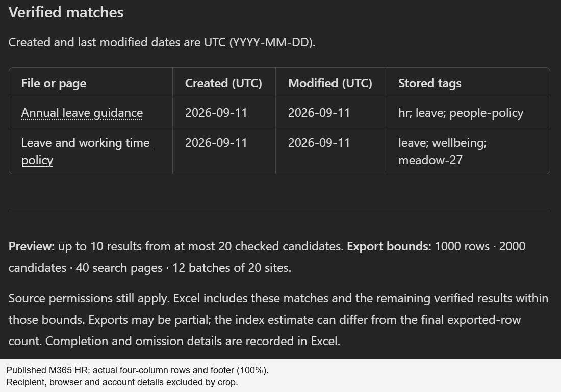Click the Published M365 HR caption line
This screenshot has width=561, height=392.
coord(137,370)
